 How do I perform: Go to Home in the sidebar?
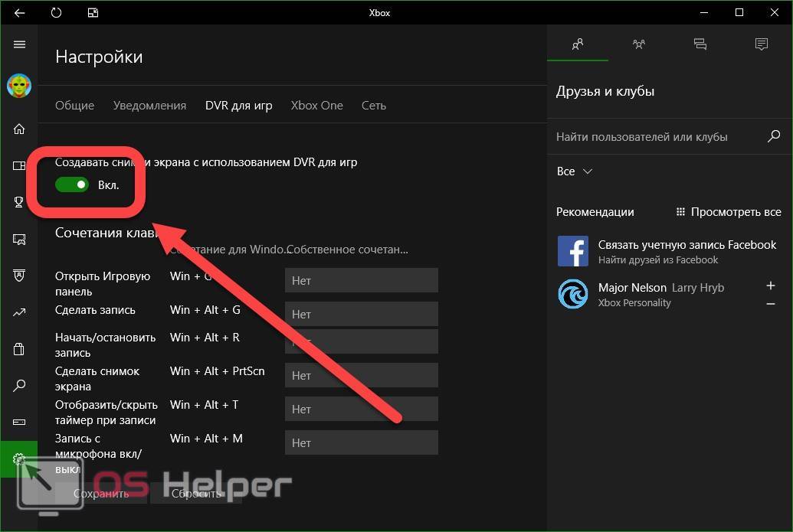pos(19,129)
